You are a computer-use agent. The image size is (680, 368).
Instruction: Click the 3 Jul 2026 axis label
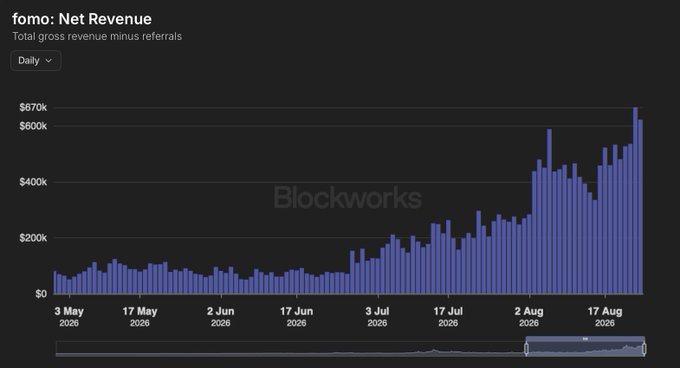click(x=377, y=317)
